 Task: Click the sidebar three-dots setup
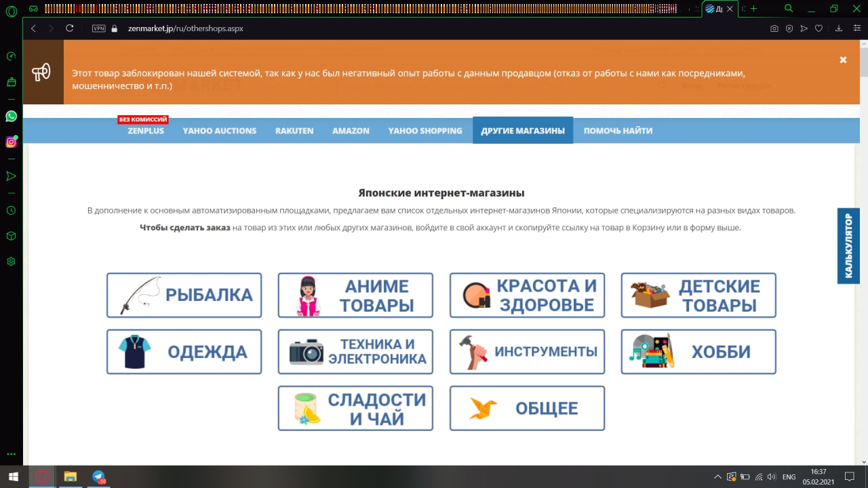(11, 454)
